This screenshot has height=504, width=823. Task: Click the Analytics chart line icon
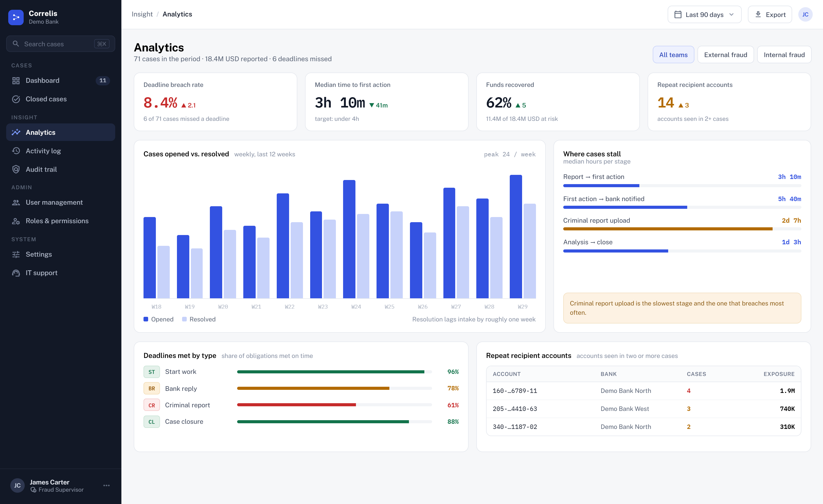pyautogui.click(x=16, y=132)
